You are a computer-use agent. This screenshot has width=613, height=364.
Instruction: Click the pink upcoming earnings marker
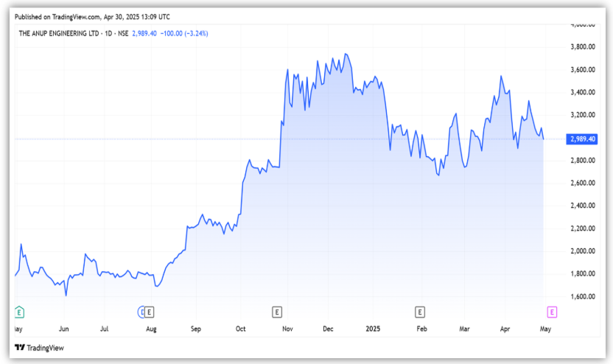(x=552, y=312)
